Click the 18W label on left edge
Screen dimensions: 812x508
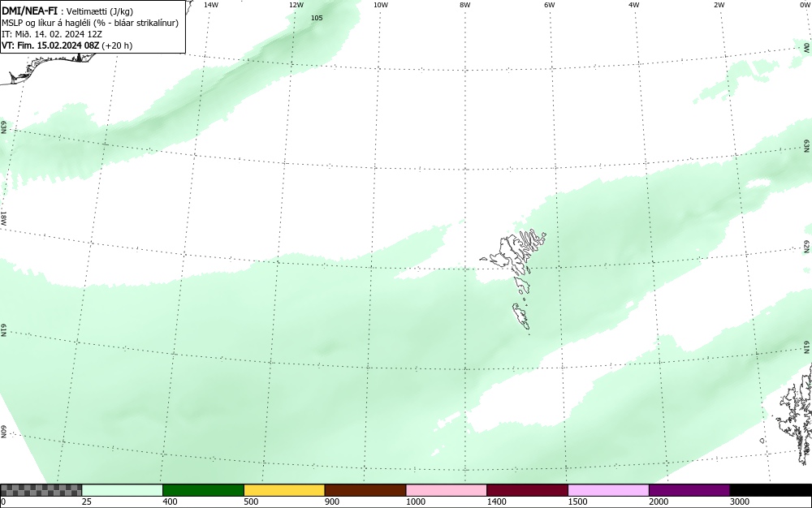point(3,217)
